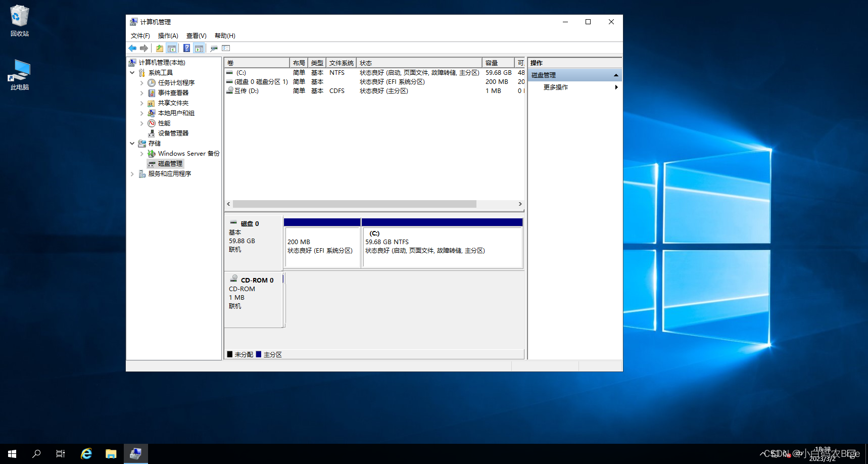Viewport: 868px width, 464px height.
Task: Toggle the Show/Hide action pane icon
Action: click(199, 48)
